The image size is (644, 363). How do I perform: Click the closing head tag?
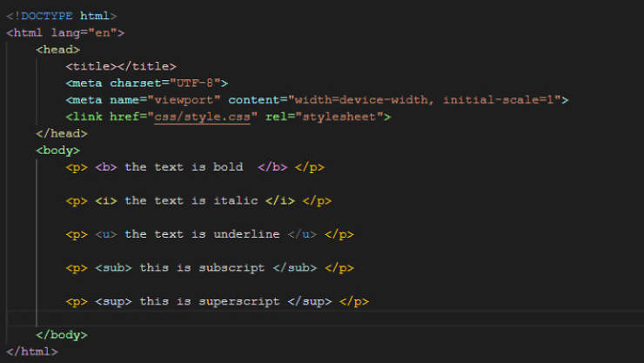tap(62, 134)
